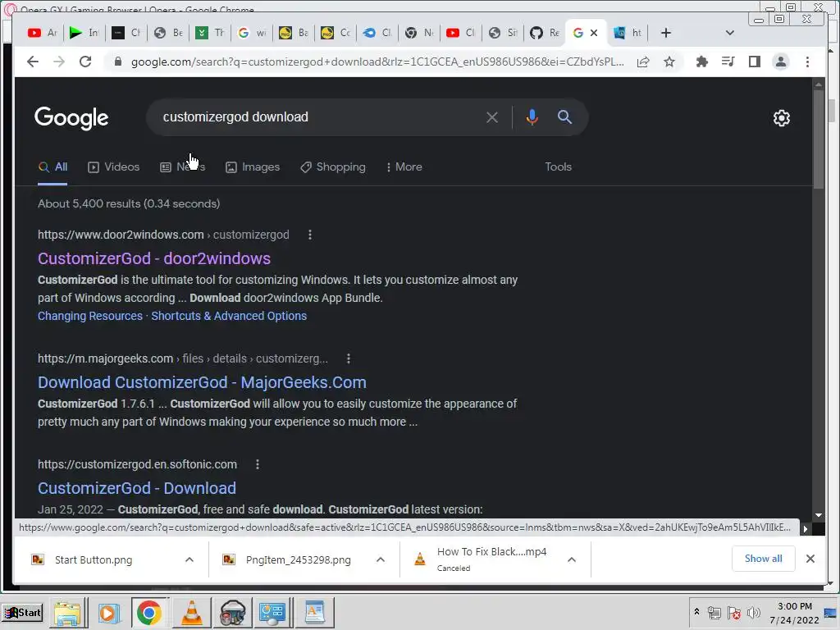Click Show all downloads button
840x630 pixels.
point(764,559)
